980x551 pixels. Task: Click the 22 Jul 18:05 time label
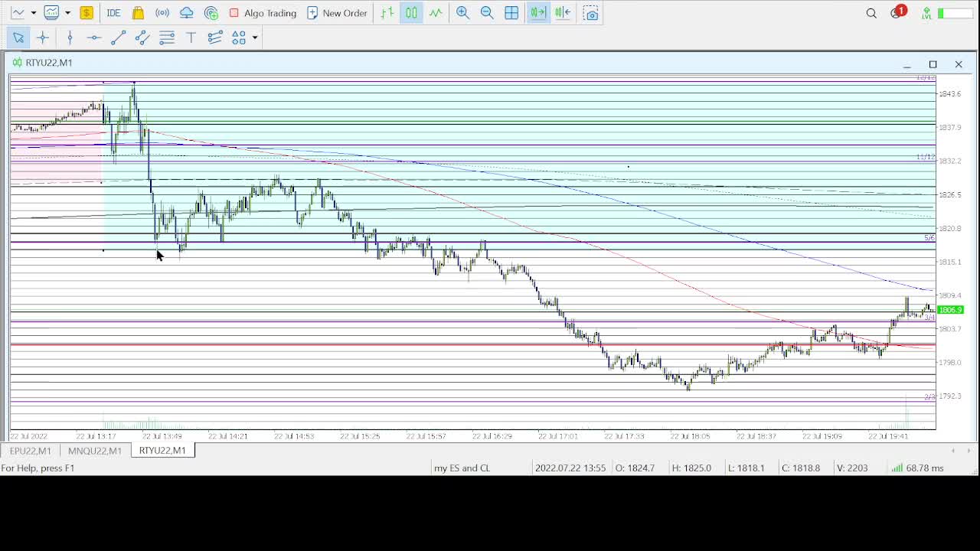(x=691, y=436)
